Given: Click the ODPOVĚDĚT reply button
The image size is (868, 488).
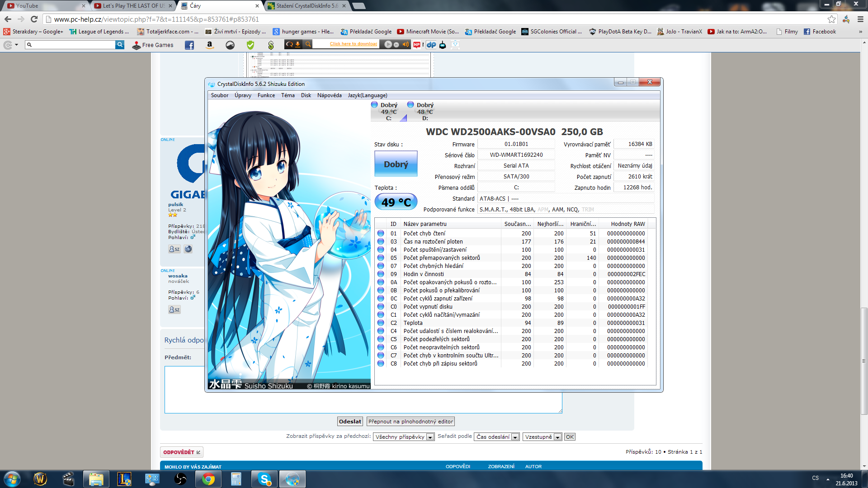Looking at the screenshot, I should 182,452.
